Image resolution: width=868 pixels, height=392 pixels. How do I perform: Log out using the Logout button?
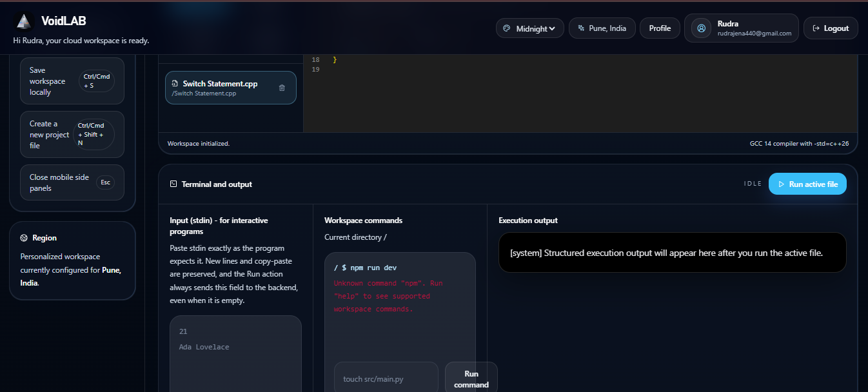(831, 28)
